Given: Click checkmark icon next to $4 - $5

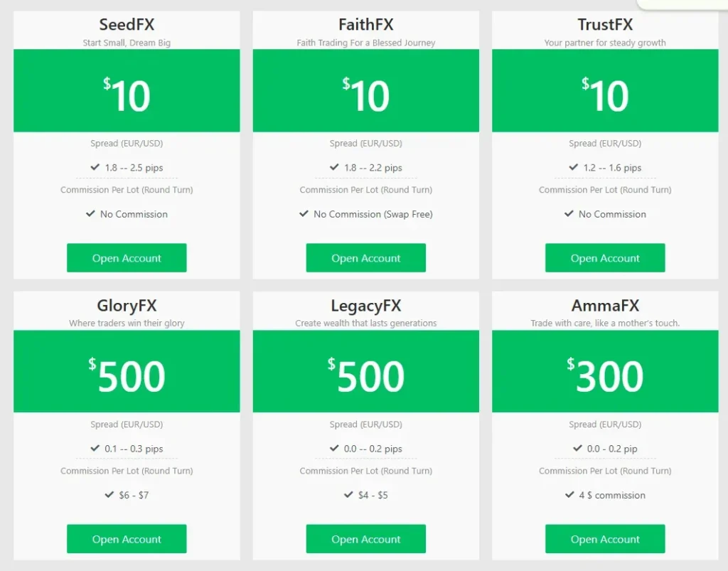Looking at the screenshot, I should coord(348,494).
